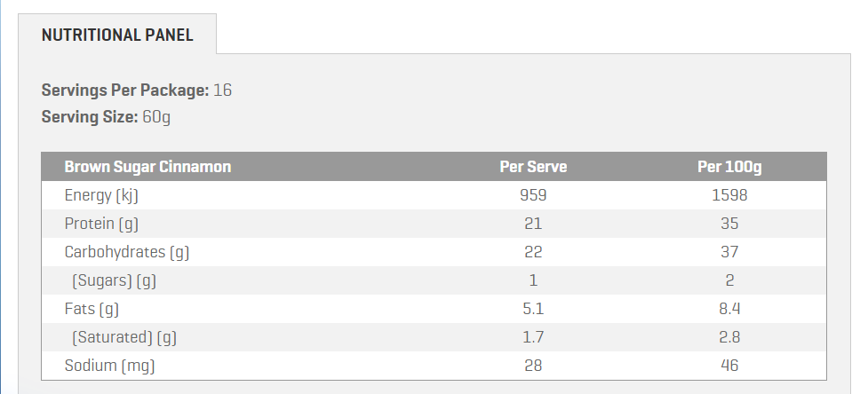The width and height of the screenshot is (868, 394).
Task: Click the protein per 100g value 35
Action: (x=729, y=224)
